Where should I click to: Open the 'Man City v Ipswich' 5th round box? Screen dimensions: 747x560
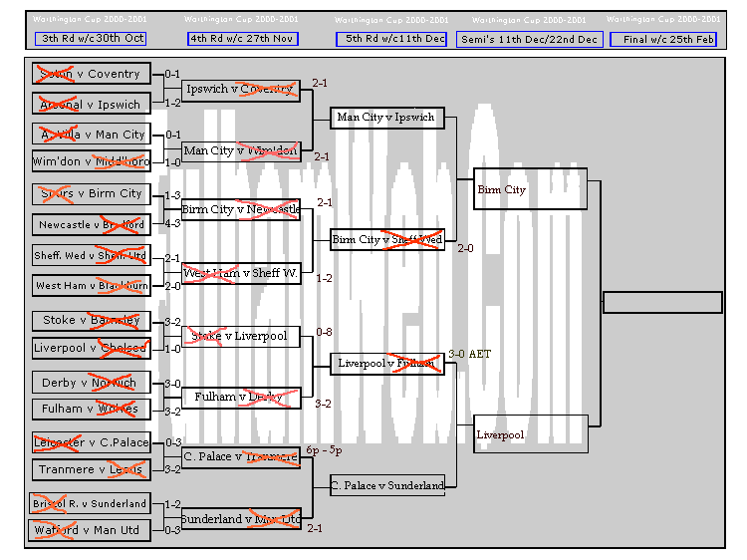387,118
